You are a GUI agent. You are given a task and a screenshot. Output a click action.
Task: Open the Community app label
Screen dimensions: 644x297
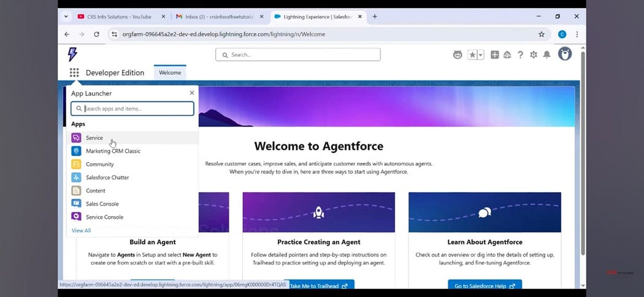(x=100, y=164)
